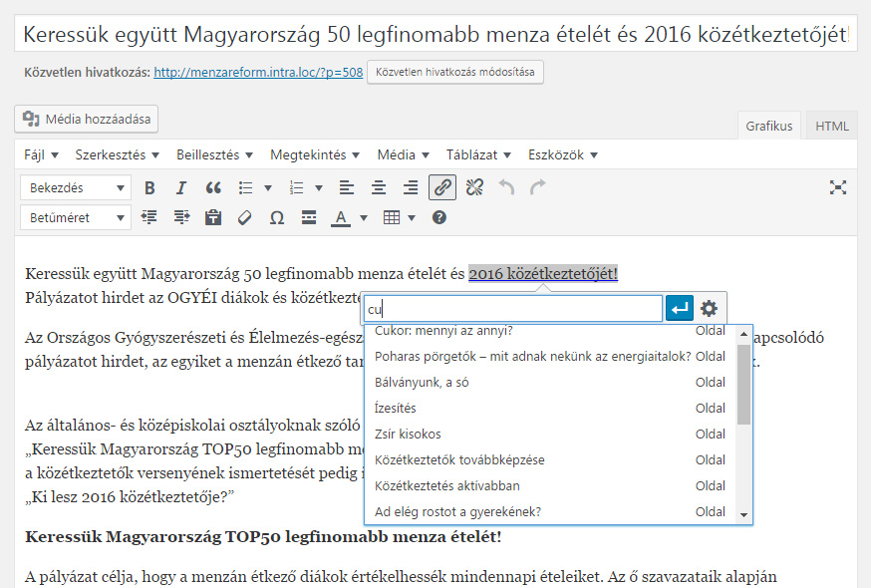Open the Betűméret font size dropdown
Screen dimensions: 871x588
pyautogui.click(x=76, y=217)
